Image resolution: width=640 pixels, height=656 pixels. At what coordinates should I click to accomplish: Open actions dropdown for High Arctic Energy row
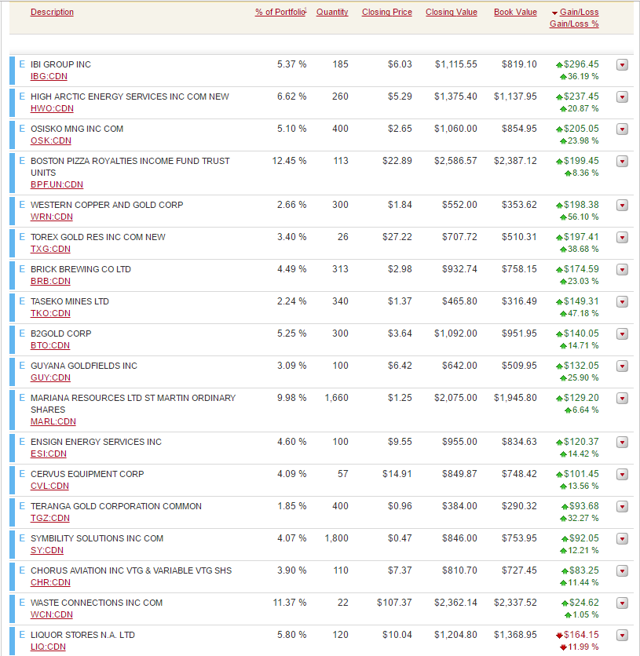[x=622, y=97]
